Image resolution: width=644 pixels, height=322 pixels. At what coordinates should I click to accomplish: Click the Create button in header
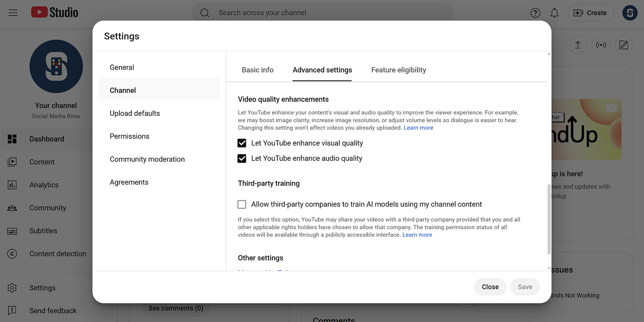[x=590, y=13]
